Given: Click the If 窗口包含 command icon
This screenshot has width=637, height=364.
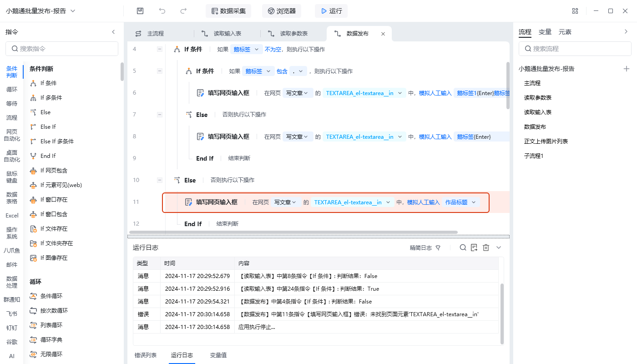Looking at the screenshot, I should click(33, 214).
